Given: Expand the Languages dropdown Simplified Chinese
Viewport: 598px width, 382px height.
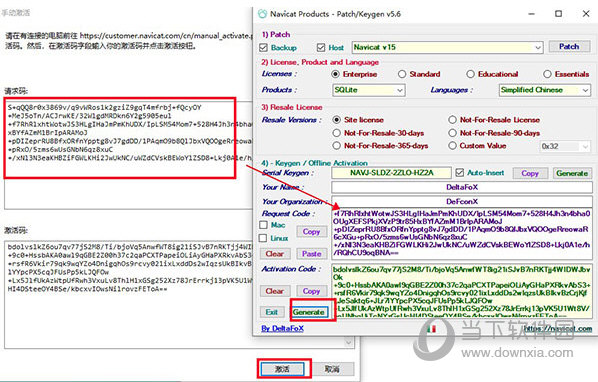Looking at the screenshot, I should click(x=545, y=90).
